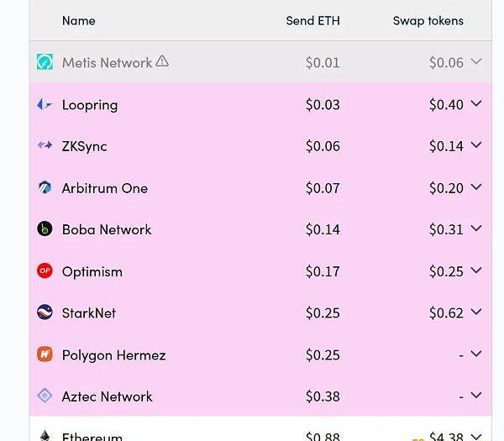The width and height of the screenshot is (504, 441).
Task: Click the Arbitrum One logo icon
Action: 45,187
